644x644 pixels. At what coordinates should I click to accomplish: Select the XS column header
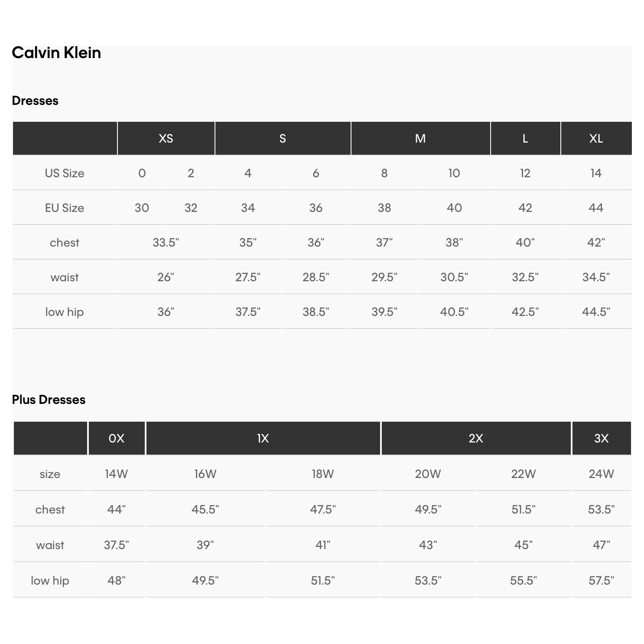pyautogui.click(x=166, y=138)
